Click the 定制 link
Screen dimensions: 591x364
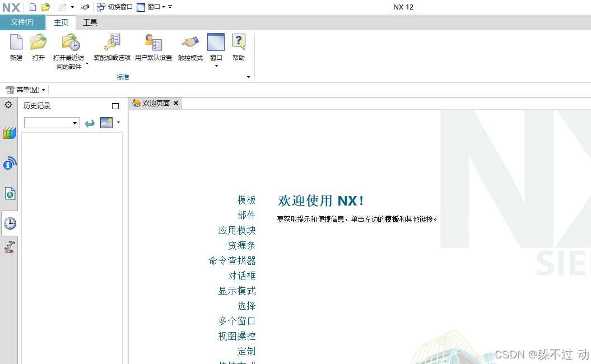(246, 351)
